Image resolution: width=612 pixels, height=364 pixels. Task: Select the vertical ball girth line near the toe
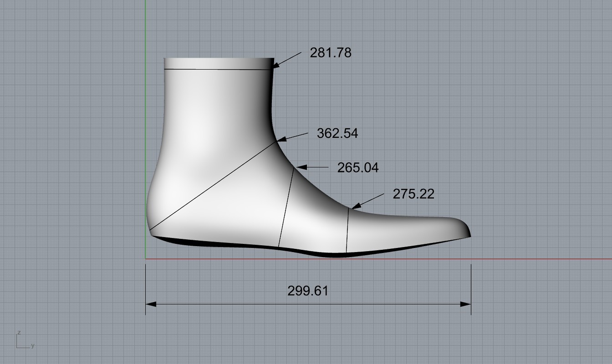coord(347,230)
